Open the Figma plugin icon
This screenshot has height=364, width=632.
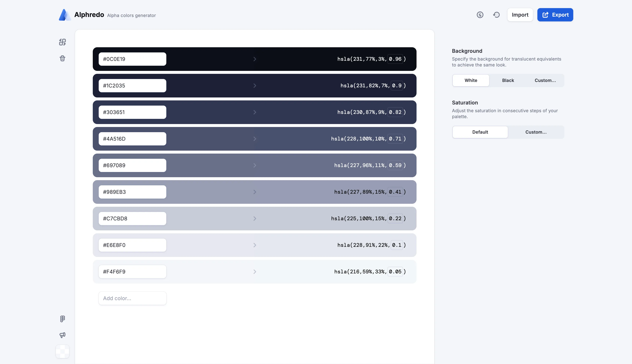click(x=62, y=319)
